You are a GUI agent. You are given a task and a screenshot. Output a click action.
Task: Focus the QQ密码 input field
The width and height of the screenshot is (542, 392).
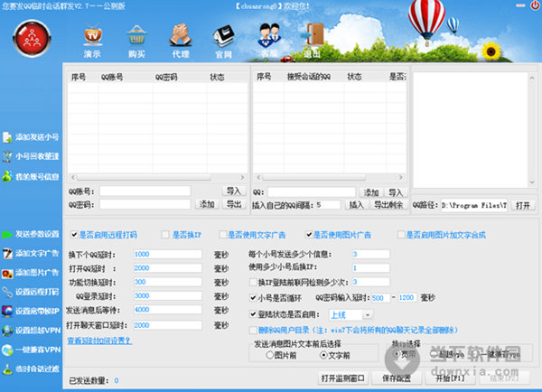(x=145, y=204)
